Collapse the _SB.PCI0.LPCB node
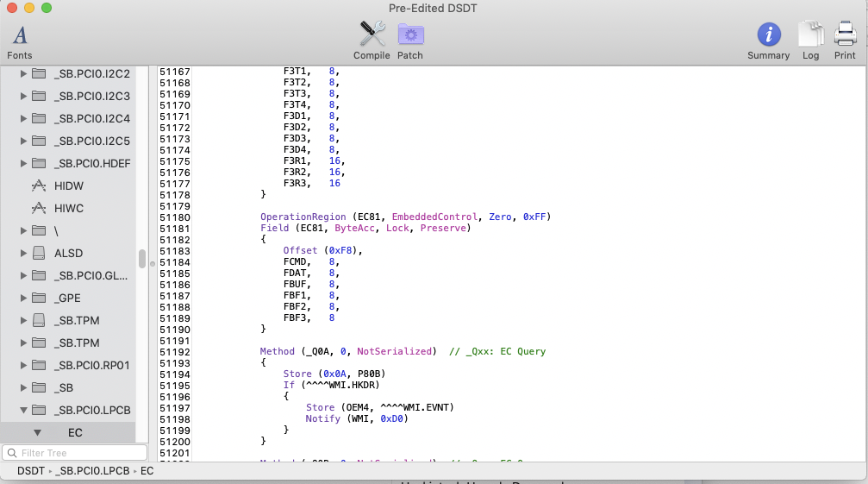 [23, 410]
